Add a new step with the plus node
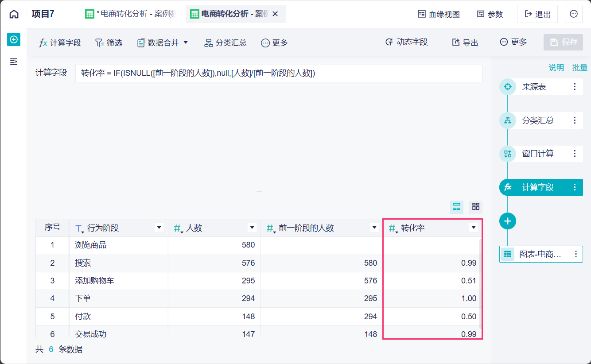The image size is (591, 364). (508, 221)
